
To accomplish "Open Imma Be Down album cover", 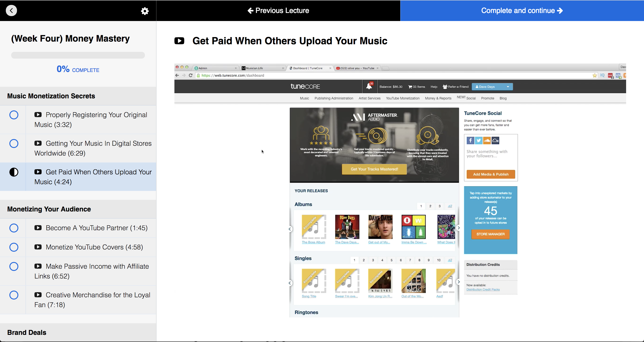I will [413, 227].
